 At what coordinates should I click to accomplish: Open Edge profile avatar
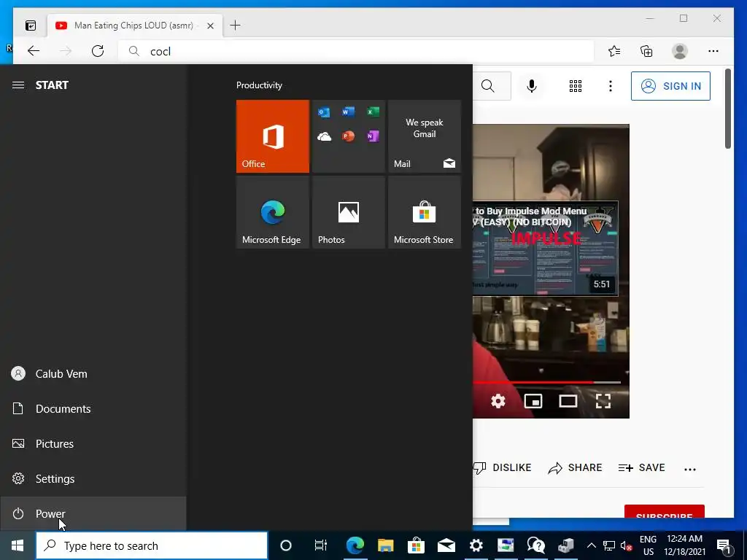[x=680, y=51]
